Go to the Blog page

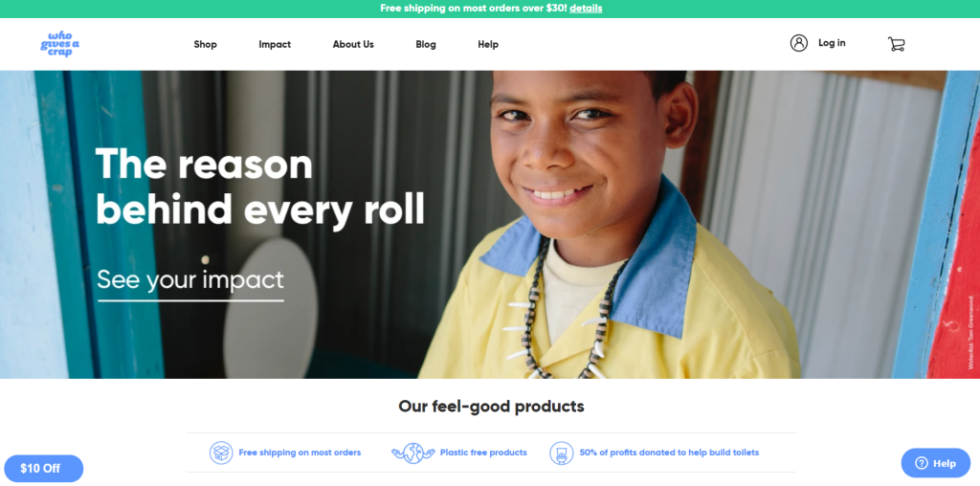pyautogui.click(x=426, y=44)
